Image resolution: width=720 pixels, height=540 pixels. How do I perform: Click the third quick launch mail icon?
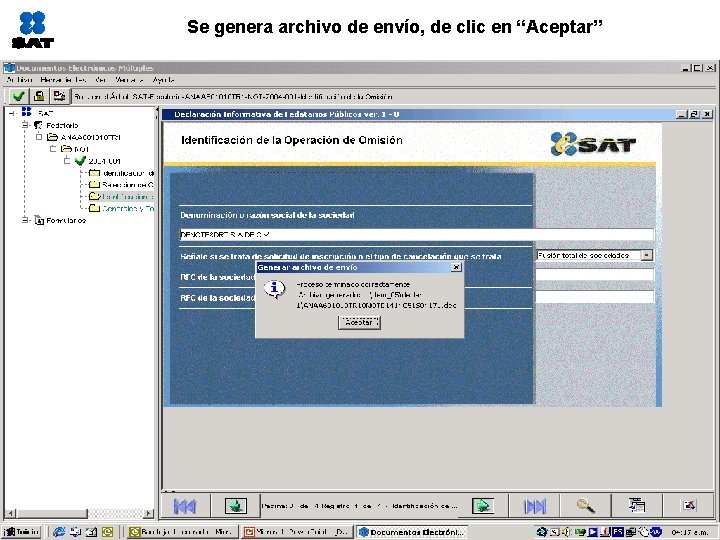(x=91, y=532)
